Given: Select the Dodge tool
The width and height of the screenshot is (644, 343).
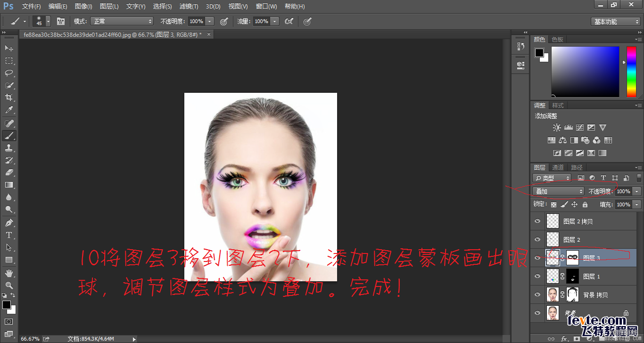Looking at the screenshot, I should point(9,209).
